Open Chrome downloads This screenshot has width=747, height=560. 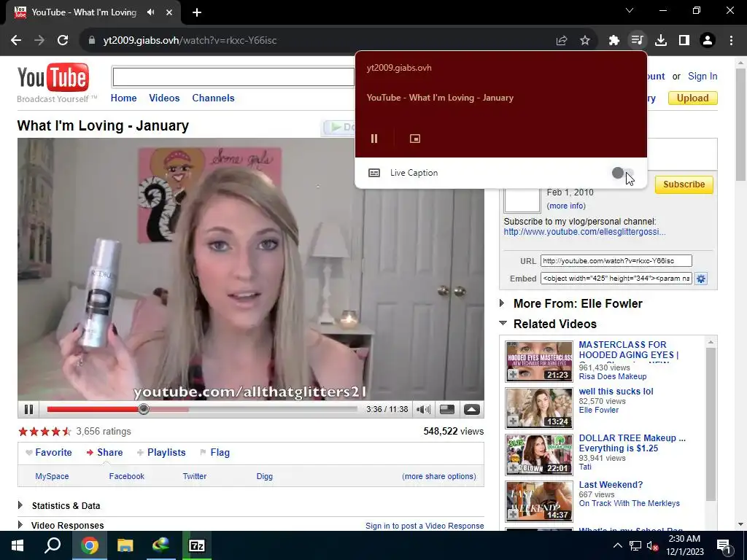click(x=661, y=41)
